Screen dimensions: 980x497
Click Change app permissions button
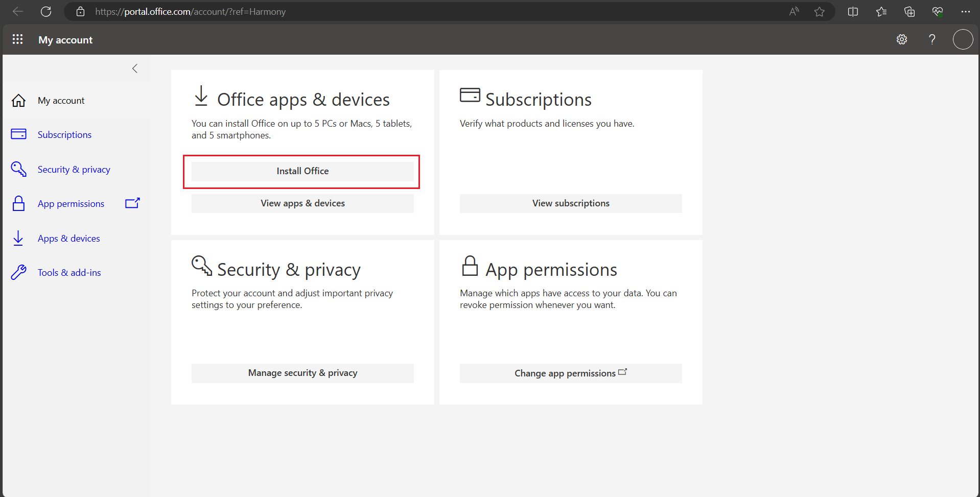pos(571,373)
